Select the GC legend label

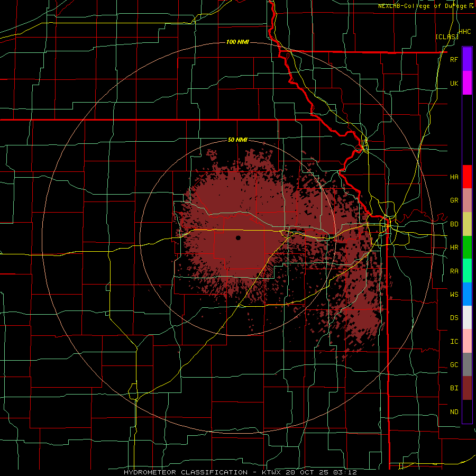(x=454, y=365)
